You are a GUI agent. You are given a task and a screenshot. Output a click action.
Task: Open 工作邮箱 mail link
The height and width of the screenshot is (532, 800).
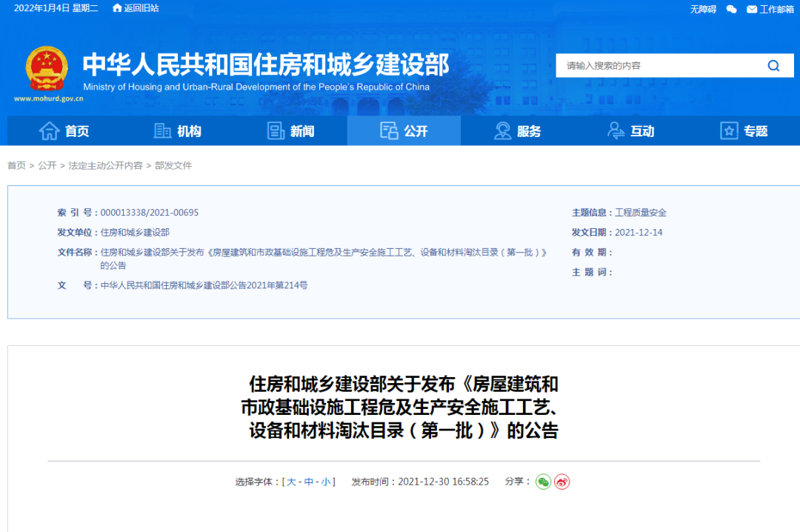[770, 9]
